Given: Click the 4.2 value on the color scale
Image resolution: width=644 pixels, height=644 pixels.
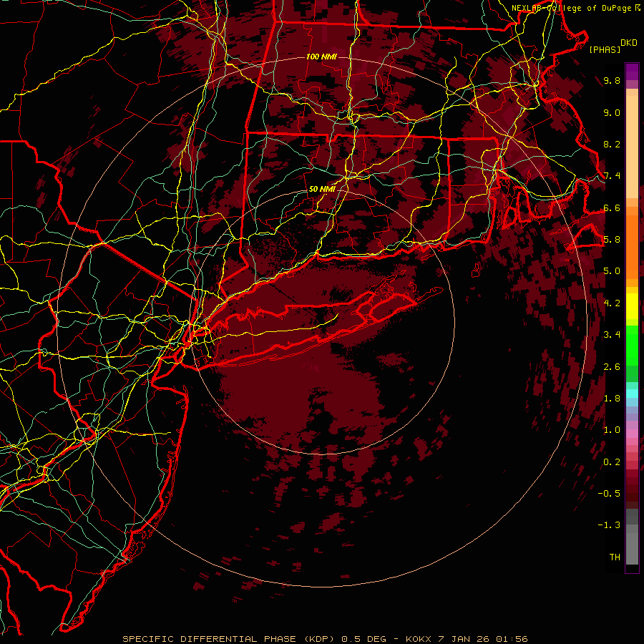Looking at the screenshot, I should (x=612, y=303).
